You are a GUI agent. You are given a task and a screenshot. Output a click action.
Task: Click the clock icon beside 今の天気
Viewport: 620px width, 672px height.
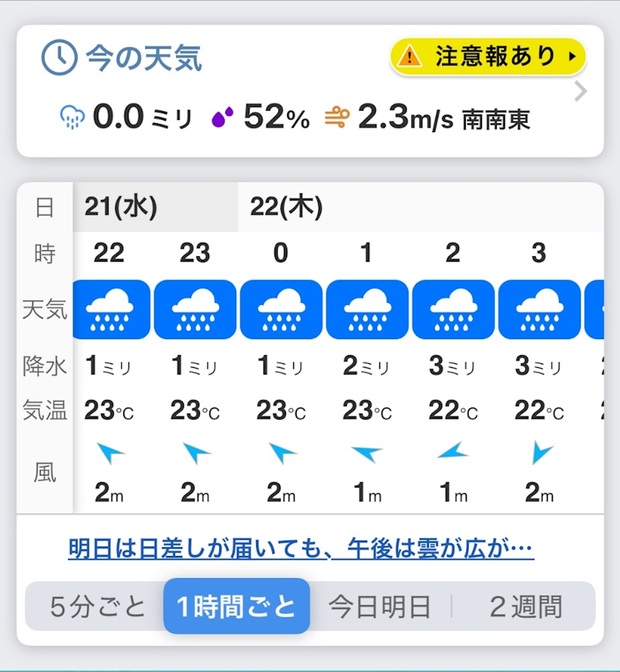(x=59, y=57)
